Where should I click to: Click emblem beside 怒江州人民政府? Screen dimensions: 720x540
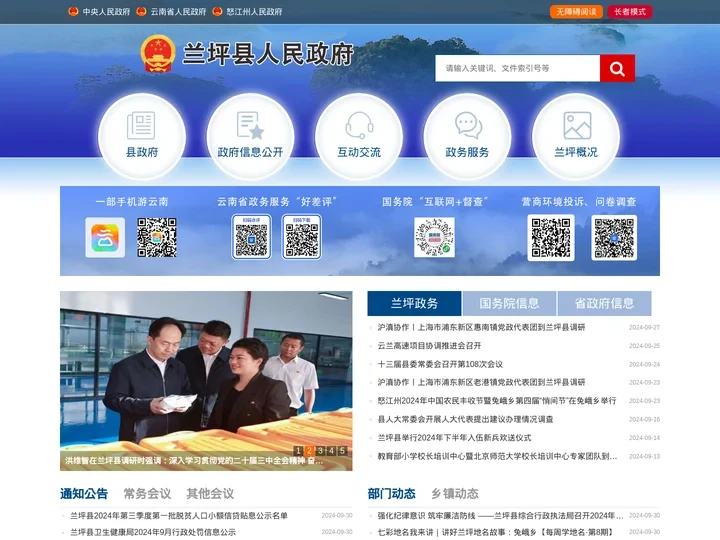[217, 11]
